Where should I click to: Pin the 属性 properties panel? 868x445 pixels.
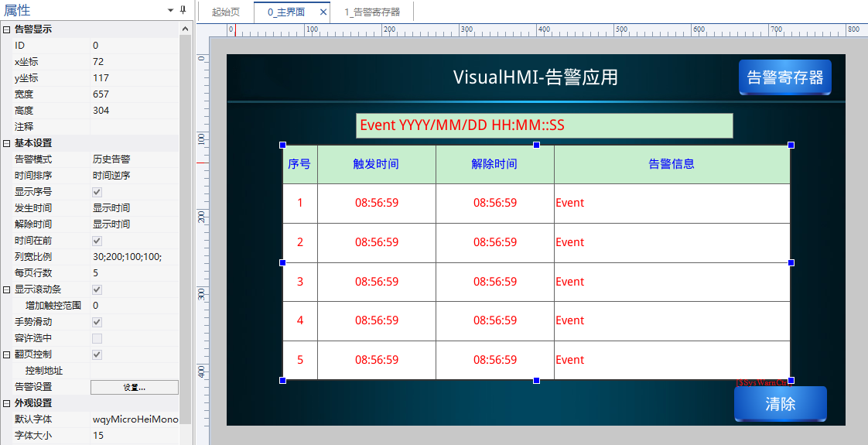click(x=183, y=10)
